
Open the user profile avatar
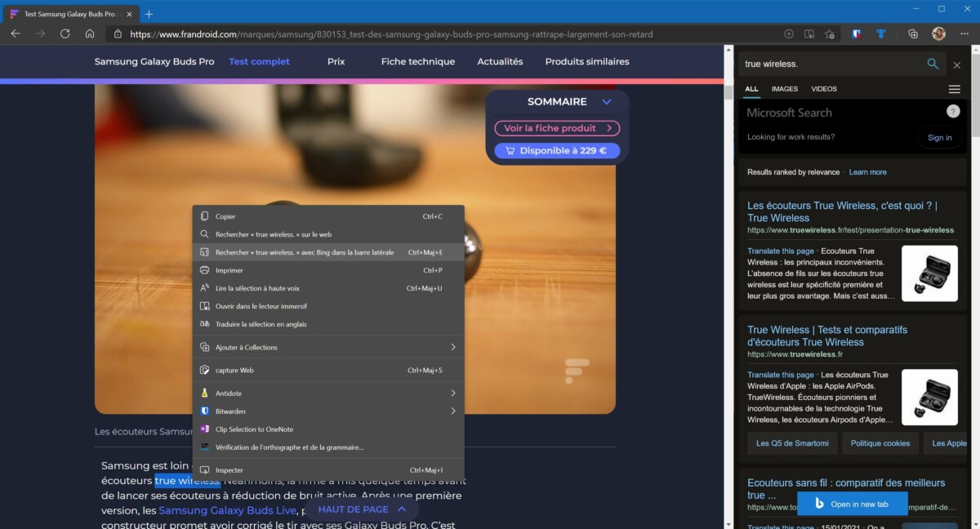(939, 34)
